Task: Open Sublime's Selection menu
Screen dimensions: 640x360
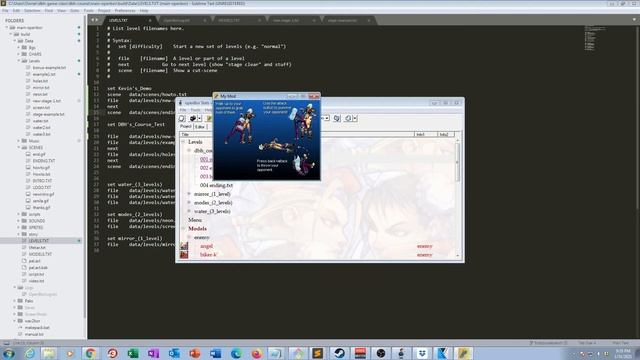Action: (32, 11)
